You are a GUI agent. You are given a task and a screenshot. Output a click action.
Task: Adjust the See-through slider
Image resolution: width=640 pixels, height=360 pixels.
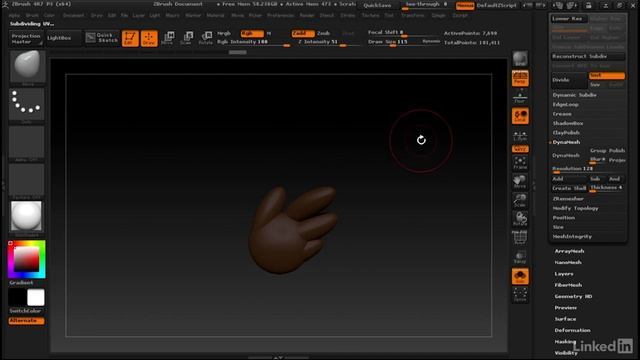[x=426, y=5]
